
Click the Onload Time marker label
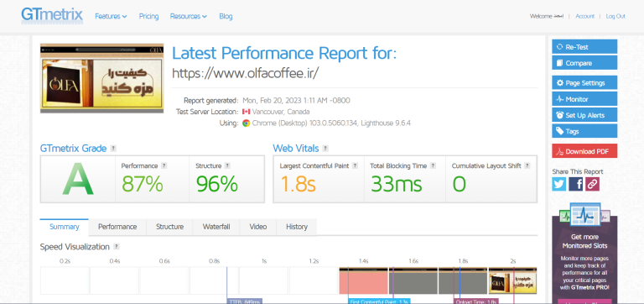[x=476, y=301]
